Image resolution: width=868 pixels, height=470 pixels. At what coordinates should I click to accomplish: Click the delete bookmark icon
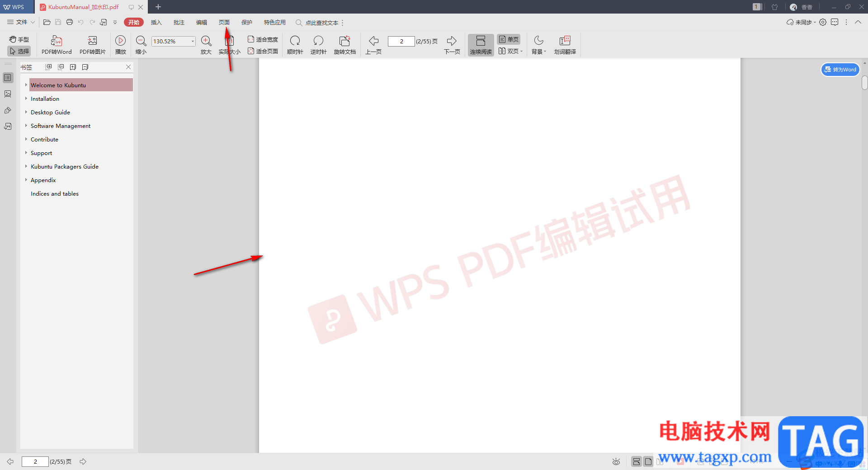click(85, 67)
